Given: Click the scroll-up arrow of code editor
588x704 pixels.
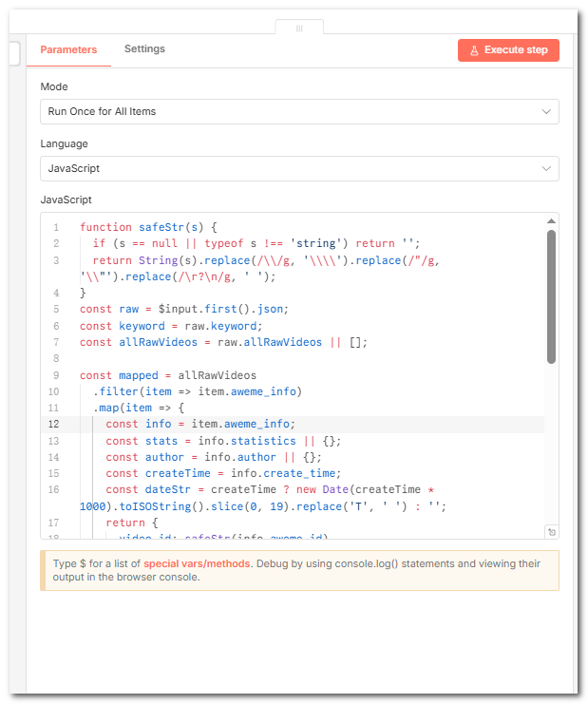Looking at the screenshot, I should [x=551, y=222].
